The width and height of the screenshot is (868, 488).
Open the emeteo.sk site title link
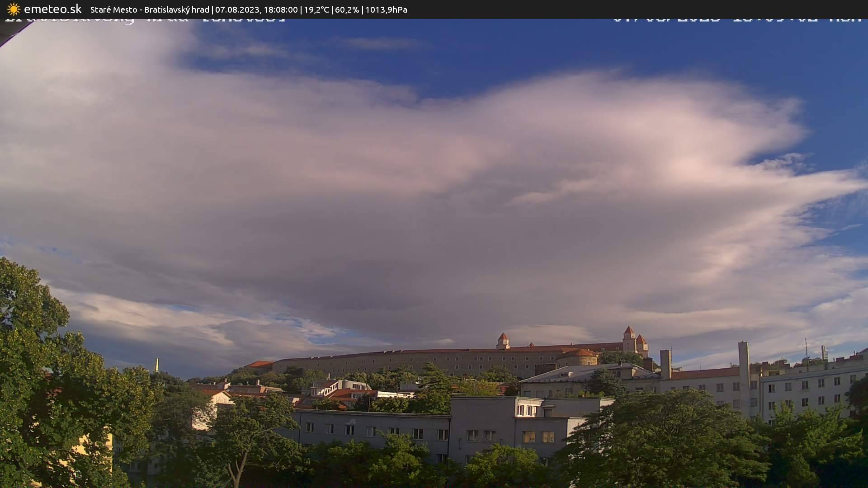click(52, 9)
